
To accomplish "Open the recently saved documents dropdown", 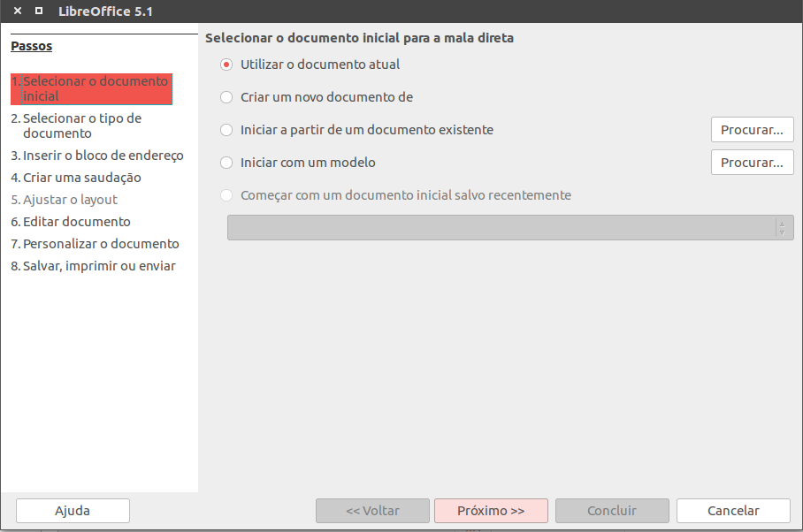I will (510, 228).
